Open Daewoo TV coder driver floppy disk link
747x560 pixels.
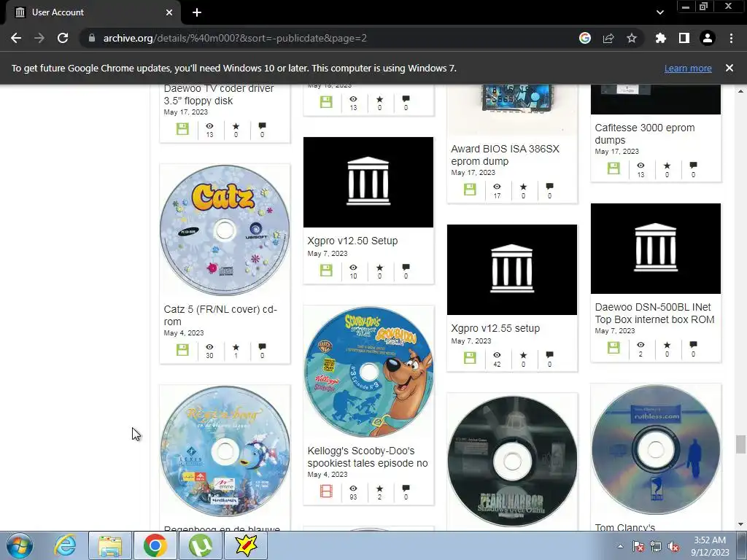(219, 95)
